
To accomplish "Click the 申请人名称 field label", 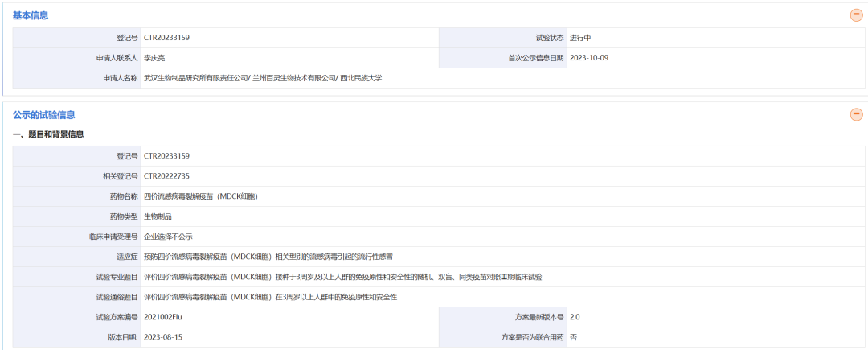I will coord(120,78).
